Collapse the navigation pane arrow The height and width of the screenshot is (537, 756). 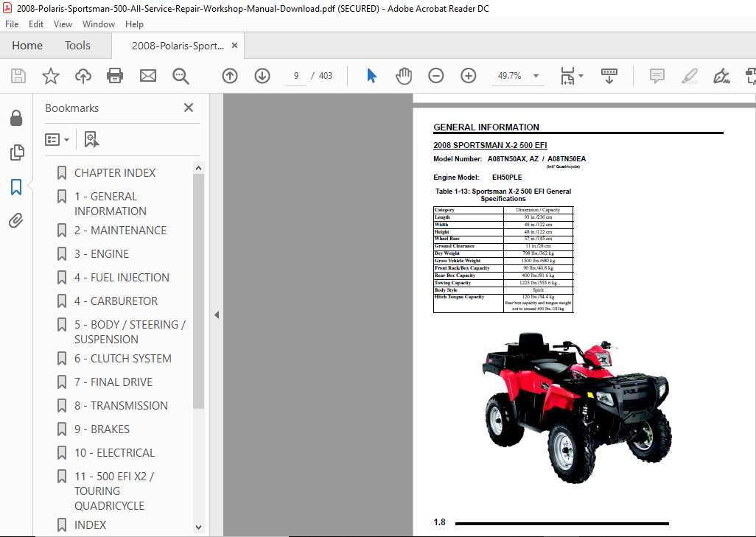(x=217, y=315)
